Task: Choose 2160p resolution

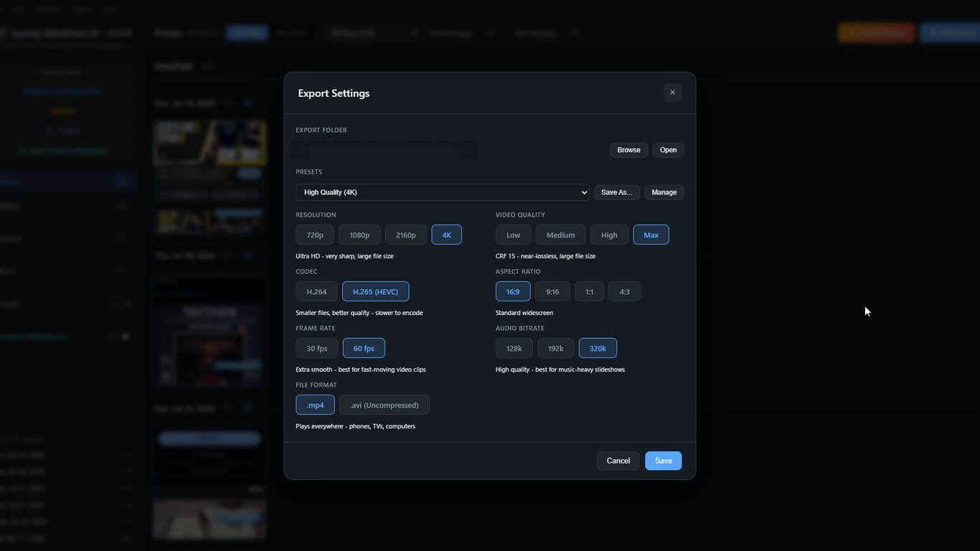Action: click(406, 235)
